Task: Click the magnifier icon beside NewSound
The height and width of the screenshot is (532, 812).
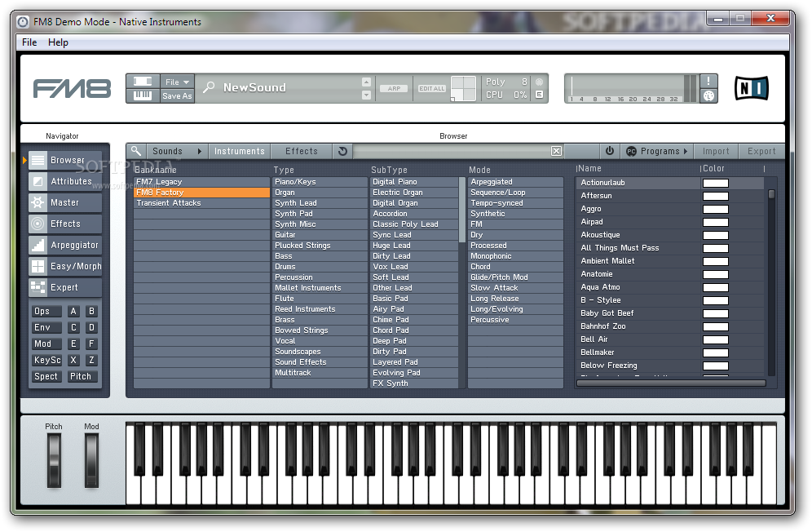Action: tap(209, 87)
